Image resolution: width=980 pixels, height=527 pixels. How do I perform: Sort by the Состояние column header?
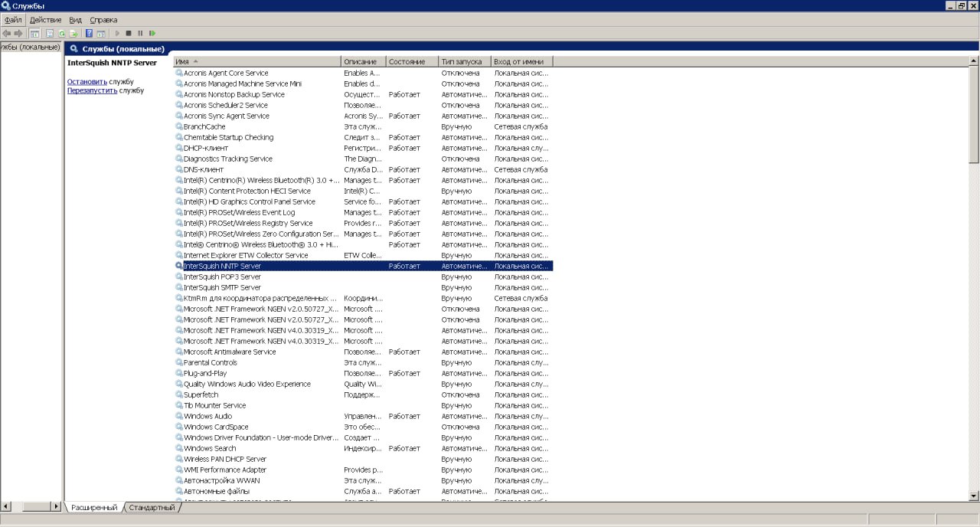(411, 61)
